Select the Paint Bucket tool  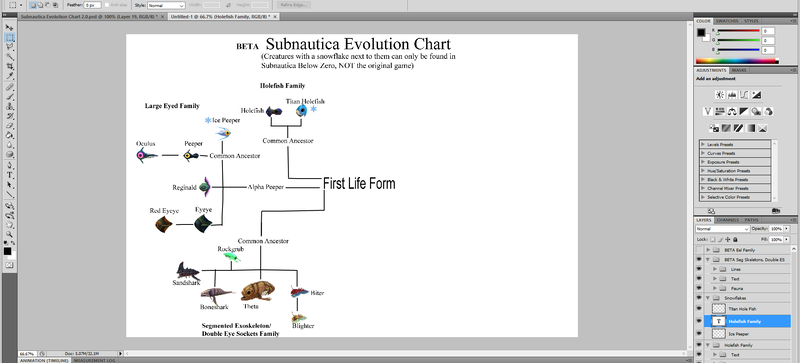point(10,136)
